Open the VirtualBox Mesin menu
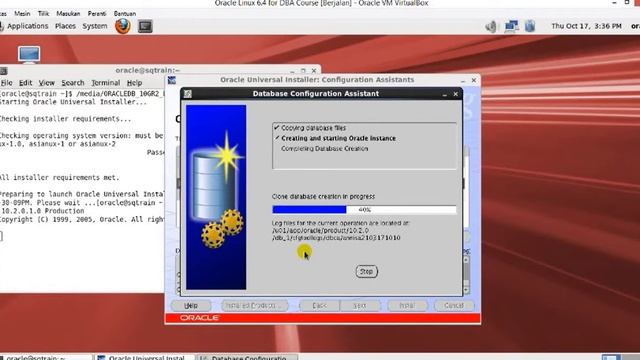 point(22,13)
